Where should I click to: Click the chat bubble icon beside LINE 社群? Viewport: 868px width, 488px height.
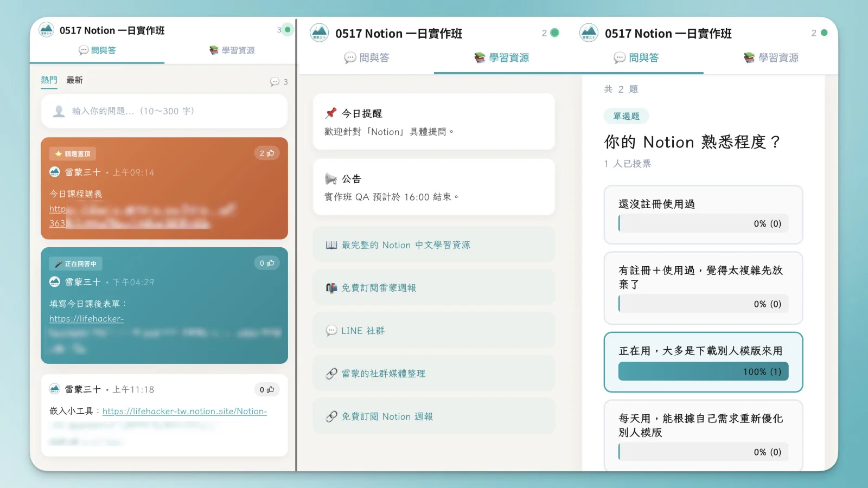point(331,331)
